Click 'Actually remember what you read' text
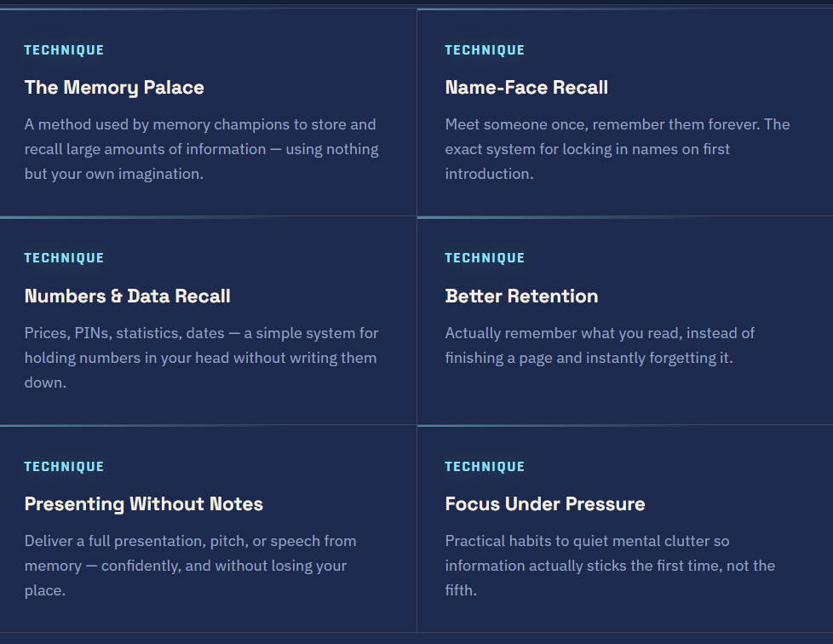 (600, 345)
